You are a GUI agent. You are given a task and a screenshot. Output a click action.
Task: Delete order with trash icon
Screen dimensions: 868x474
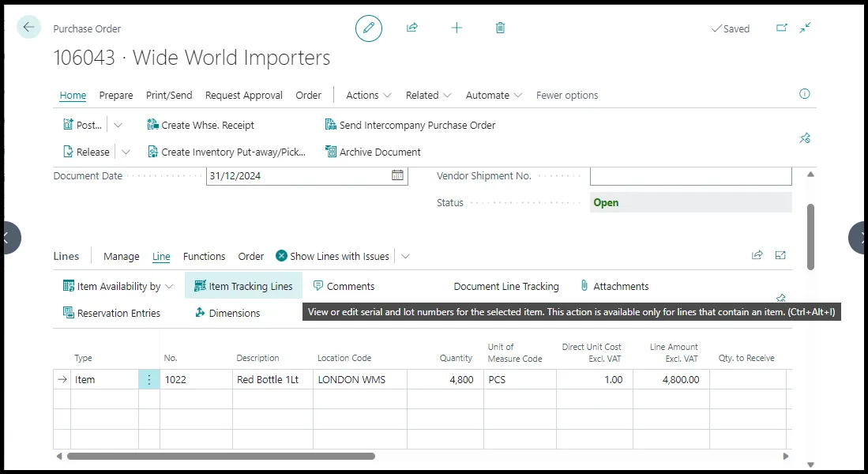click(500, 28)
